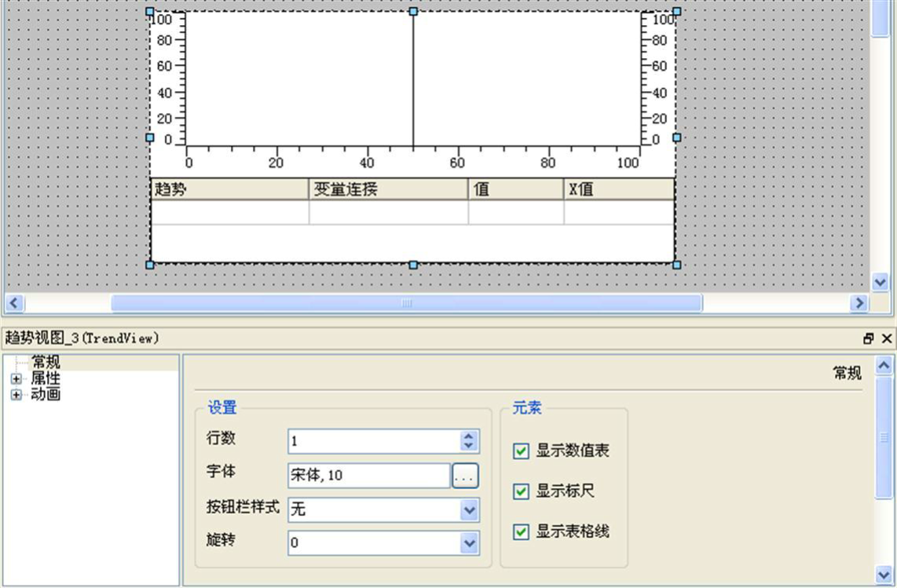Screen dimensions: 897x588
Task: Click canvas horizontal scrollbar right arrow
Action: (859, 302)
